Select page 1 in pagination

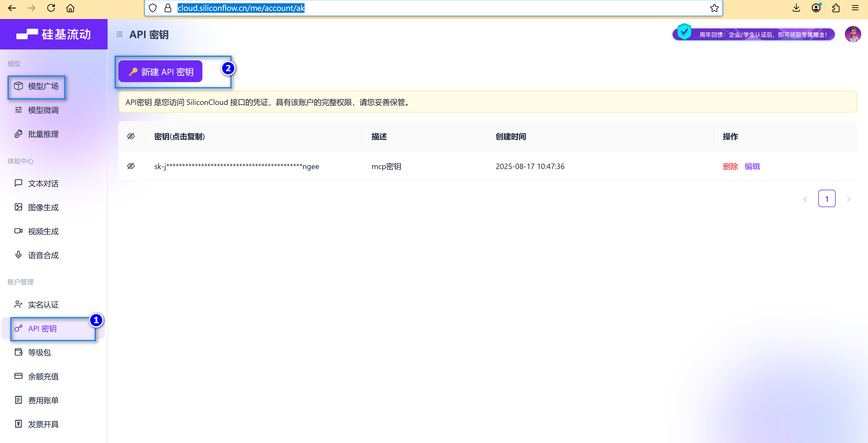click(826, 199)
